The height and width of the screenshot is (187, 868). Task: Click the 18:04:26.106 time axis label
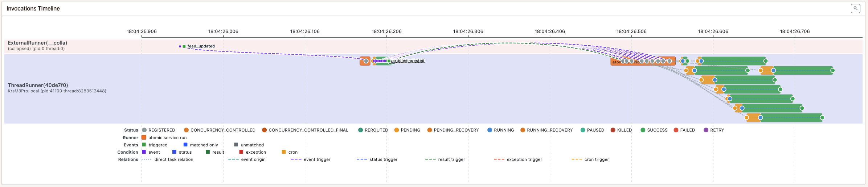pyautogui.click(x=305, y=31)
